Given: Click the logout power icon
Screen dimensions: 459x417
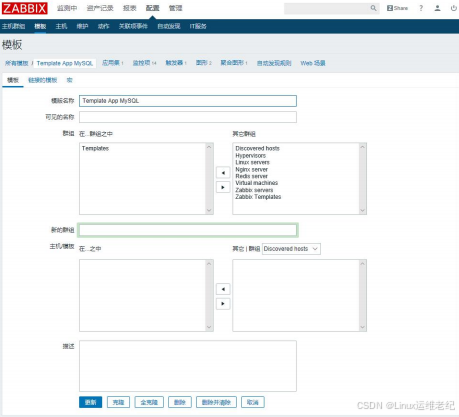Looking at the screenshot, I should coord(454,8).
